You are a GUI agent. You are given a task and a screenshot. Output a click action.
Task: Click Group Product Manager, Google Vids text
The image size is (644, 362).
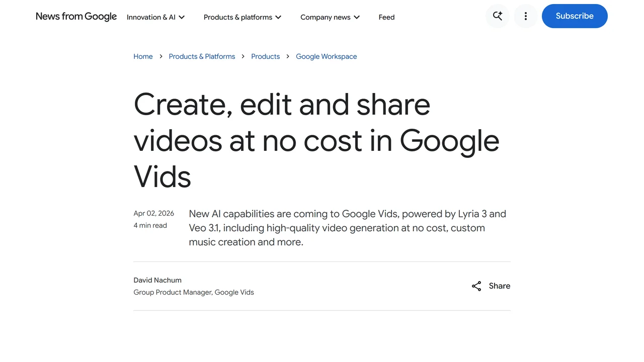click(x=194, y=292)
